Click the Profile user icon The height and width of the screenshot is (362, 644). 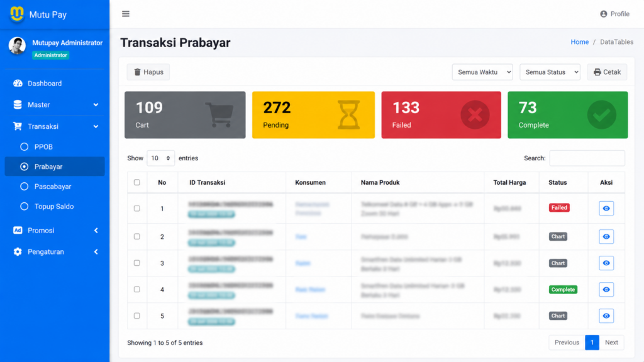(603, 14)
